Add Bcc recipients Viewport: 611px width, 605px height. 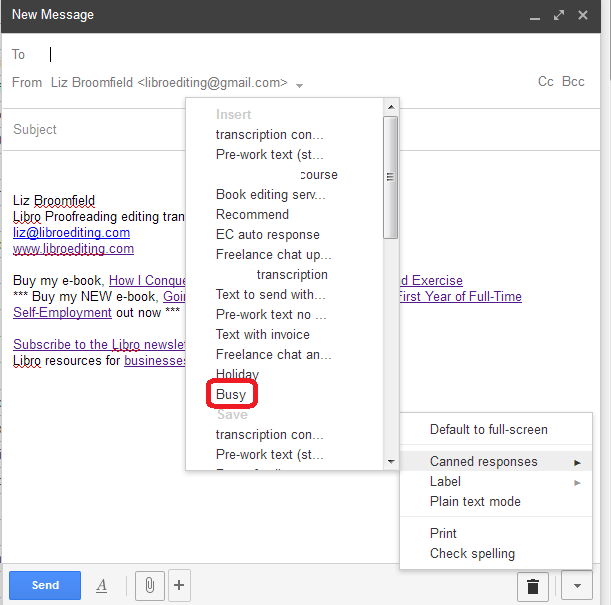click(x=573, y=82)
